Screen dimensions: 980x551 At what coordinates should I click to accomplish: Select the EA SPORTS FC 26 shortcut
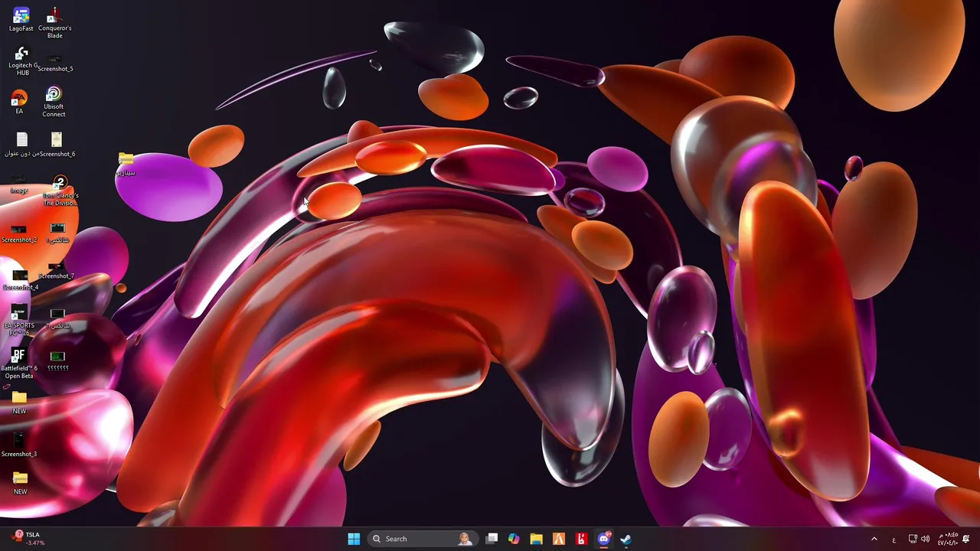click(19, 321)
